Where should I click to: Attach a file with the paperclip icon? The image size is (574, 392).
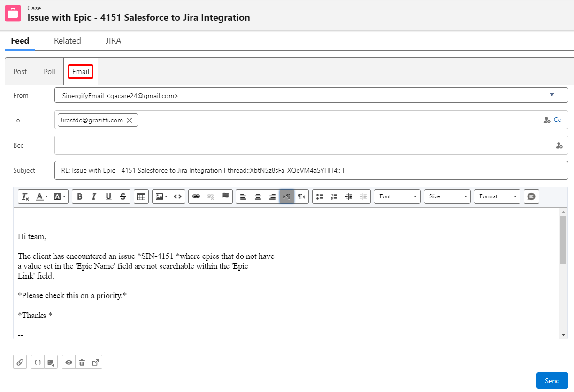[20, 362]
